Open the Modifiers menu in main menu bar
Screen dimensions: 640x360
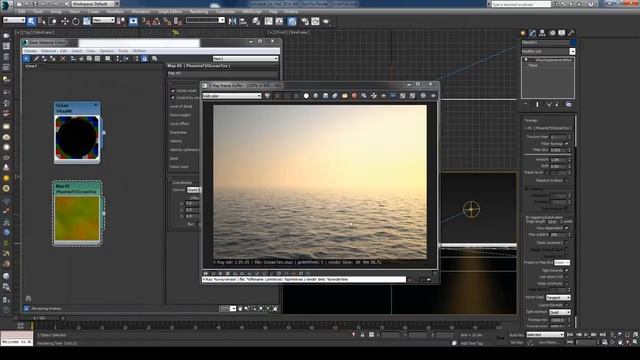115,11
